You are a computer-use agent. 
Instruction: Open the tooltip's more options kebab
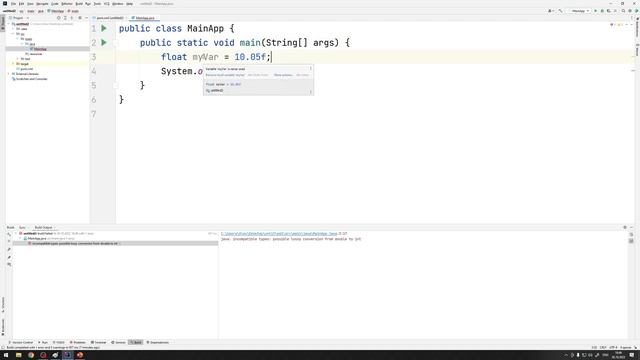point(311,69)
